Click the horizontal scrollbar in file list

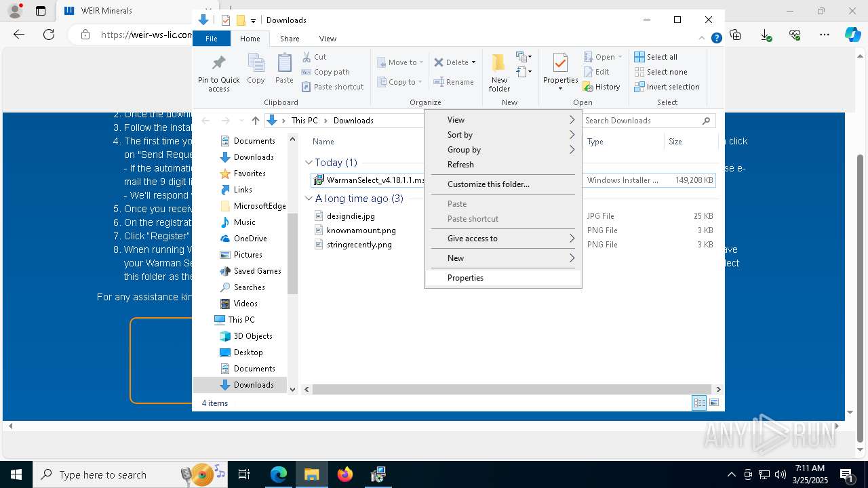[x=512, y=390]
